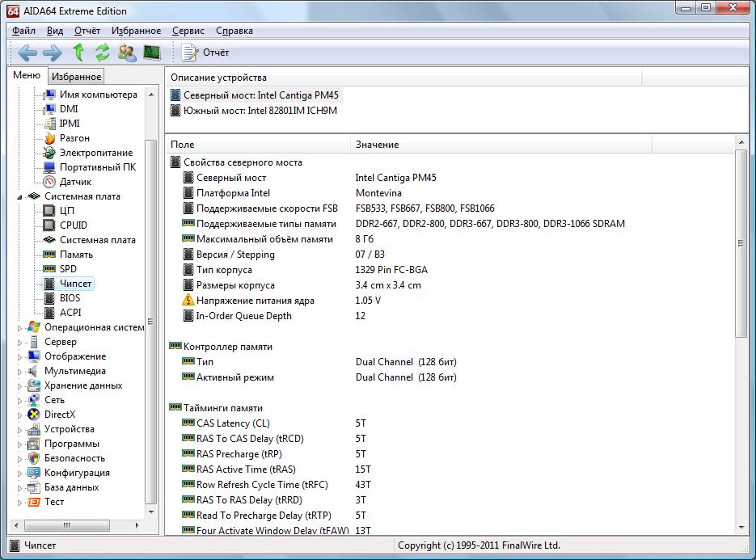Expand the Хранение данных node

point(19,386)
